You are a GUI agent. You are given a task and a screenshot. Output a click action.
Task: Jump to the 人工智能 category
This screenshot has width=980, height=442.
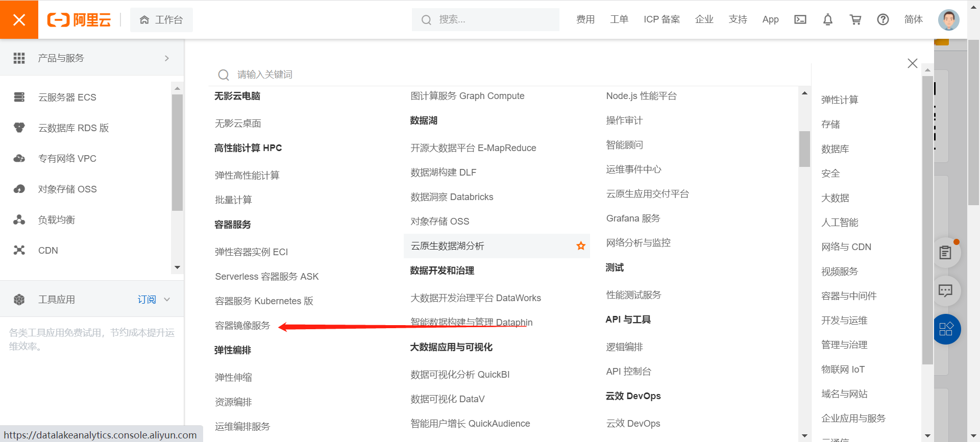tap(840, 223)
